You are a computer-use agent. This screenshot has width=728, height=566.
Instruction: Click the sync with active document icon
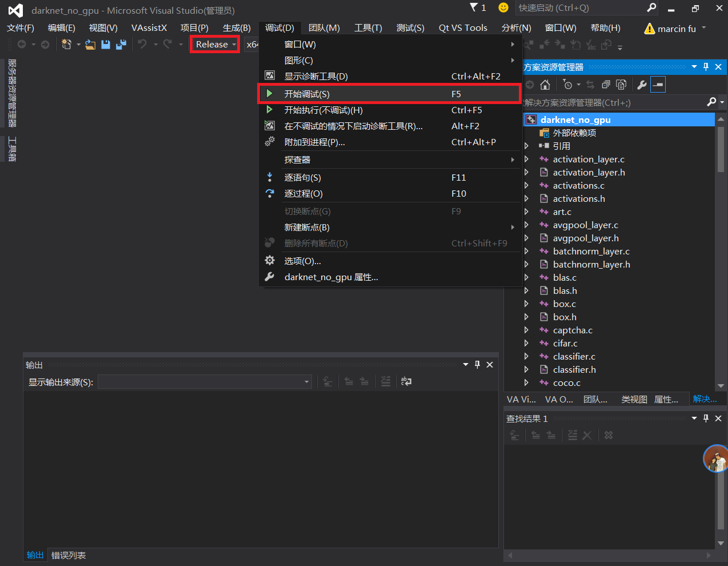pos(590,85)
